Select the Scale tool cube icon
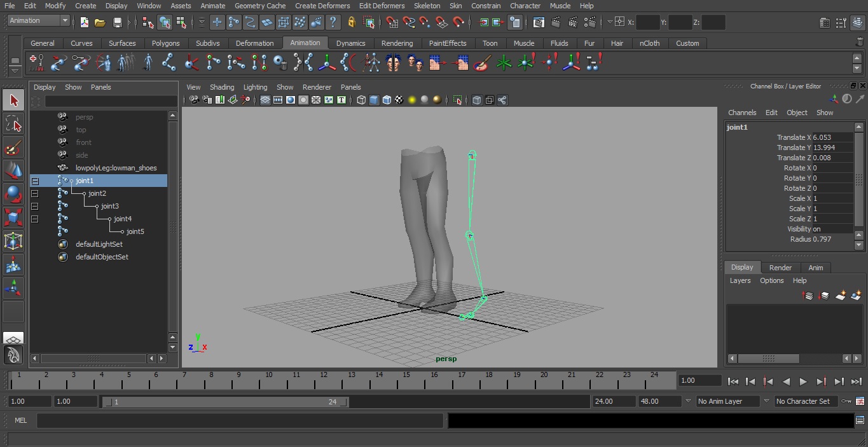This screenshot has height=447, width=868. click(x=13, y=218)
